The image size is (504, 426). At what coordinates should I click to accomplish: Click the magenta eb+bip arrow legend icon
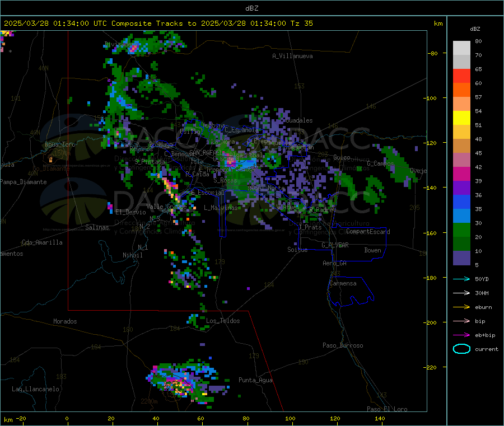coord(461,335)
